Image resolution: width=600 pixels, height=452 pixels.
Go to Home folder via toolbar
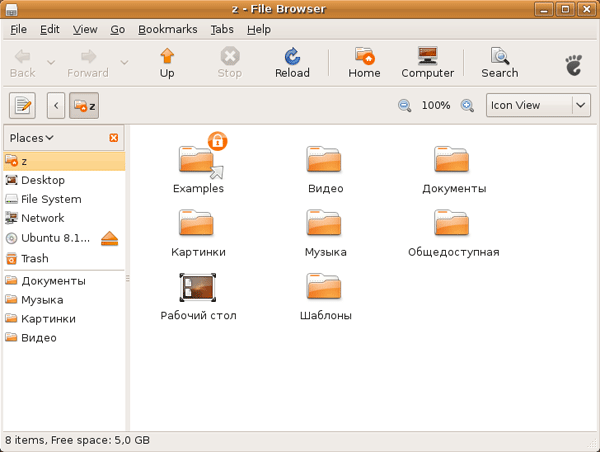point(364,57)
